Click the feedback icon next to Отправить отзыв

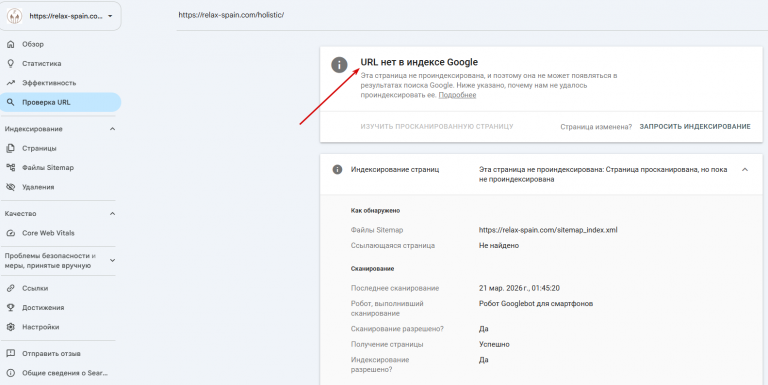(x=11, y=354)
